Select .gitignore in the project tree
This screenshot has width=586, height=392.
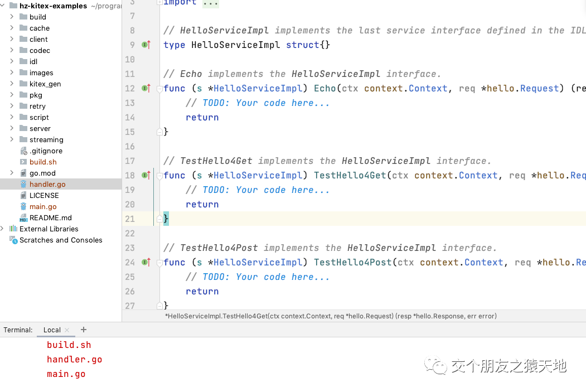(x=46, y=151)
